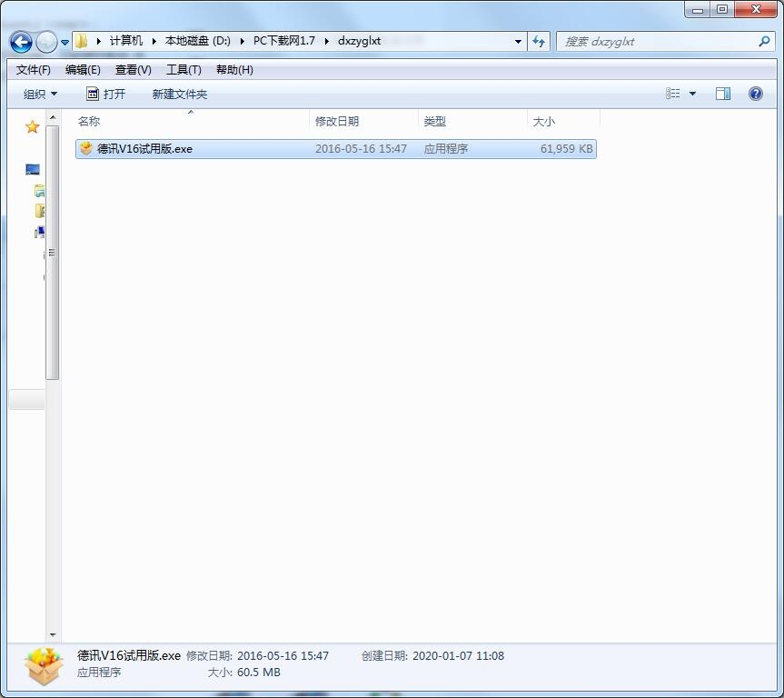Expand the arrow after 本地磁盘 (D:)
This screenshot has width=784, height=698.
(x=242, y=41)
